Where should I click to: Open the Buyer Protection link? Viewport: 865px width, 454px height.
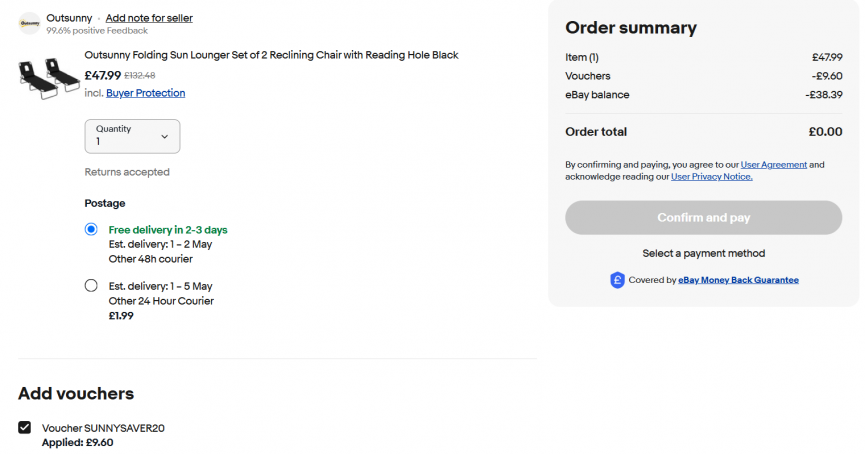(146, 93)
